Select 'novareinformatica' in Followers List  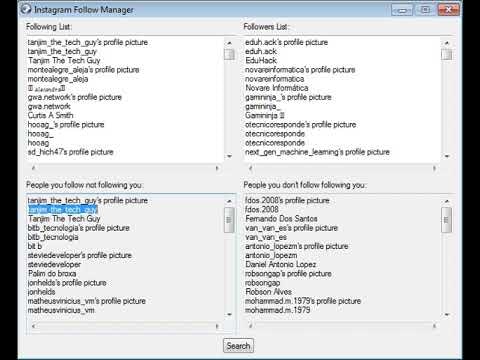coord(275,79)
